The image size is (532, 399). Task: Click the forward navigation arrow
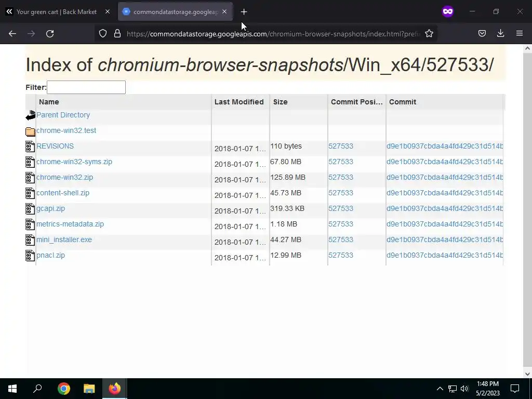31,34
